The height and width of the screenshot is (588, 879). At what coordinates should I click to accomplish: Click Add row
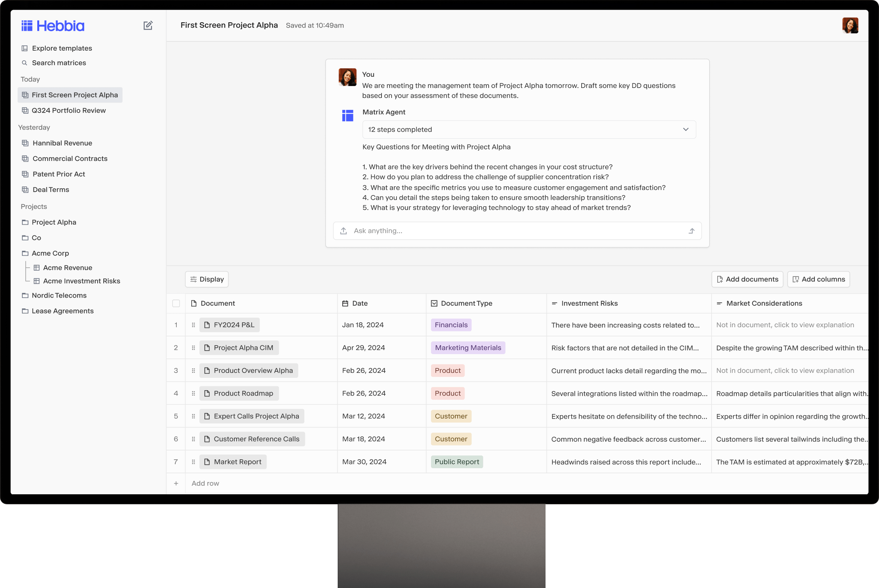pos(205,484)
